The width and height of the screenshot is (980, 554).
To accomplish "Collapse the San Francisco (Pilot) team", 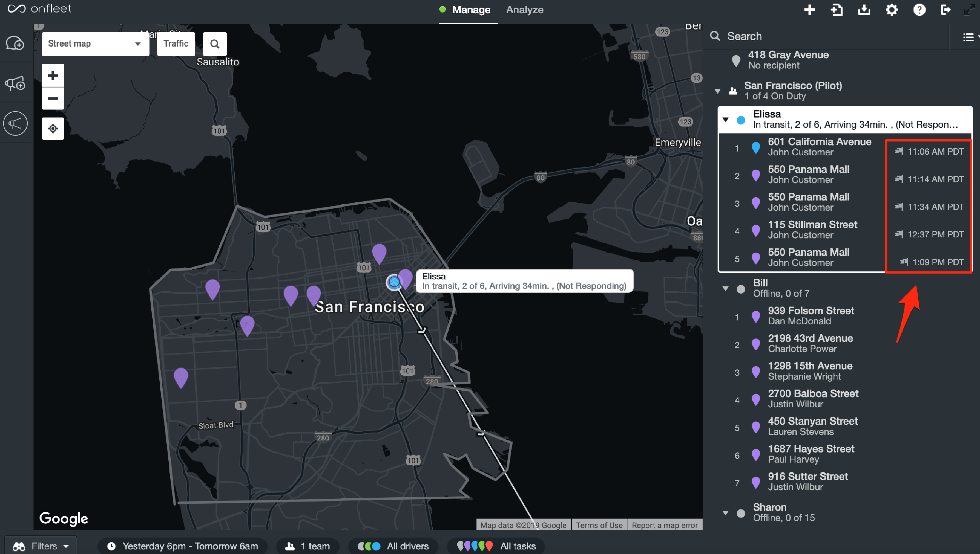I will (718, 91).
